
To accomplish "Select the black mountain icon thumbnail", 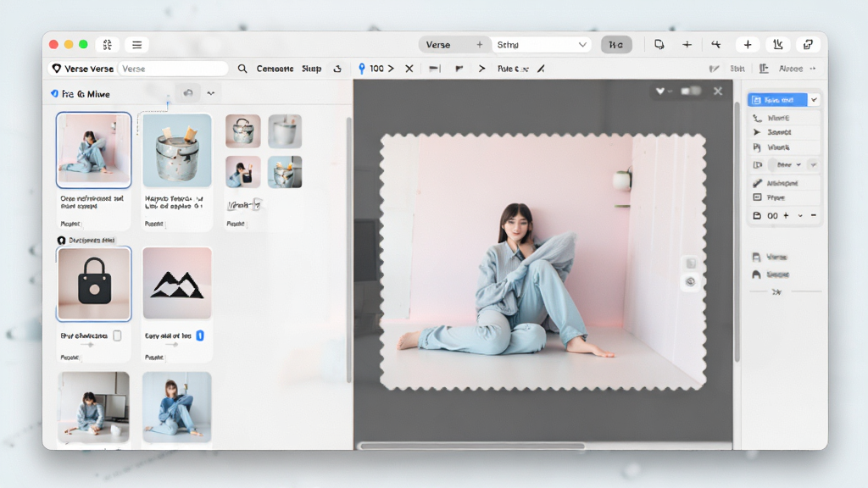I will tap(177, 283).
